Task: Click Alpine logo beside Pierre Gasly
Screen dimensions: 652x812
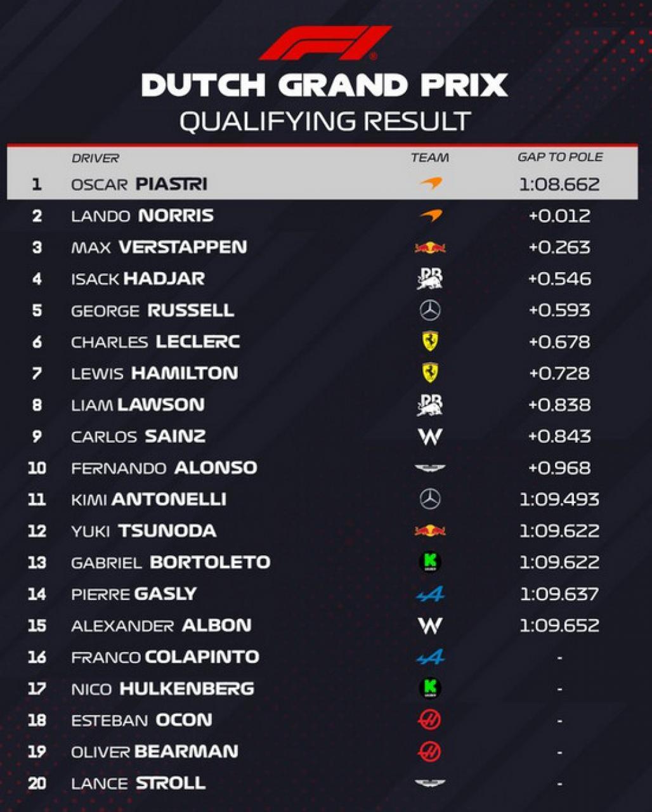Action: click(430, 594)
